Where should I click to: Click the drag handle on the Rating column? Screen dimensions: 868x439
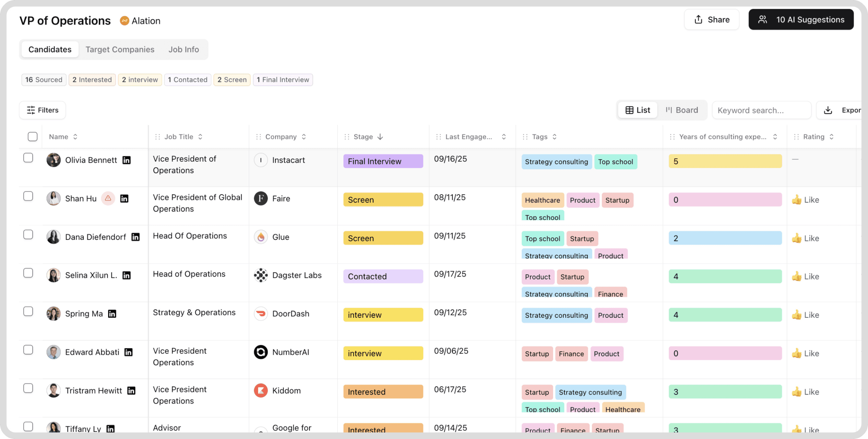point(796,137)
